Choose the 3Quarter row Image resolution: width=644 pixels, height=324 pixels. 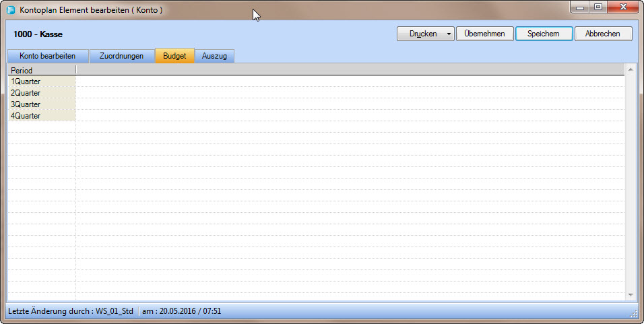click(40, 104)
